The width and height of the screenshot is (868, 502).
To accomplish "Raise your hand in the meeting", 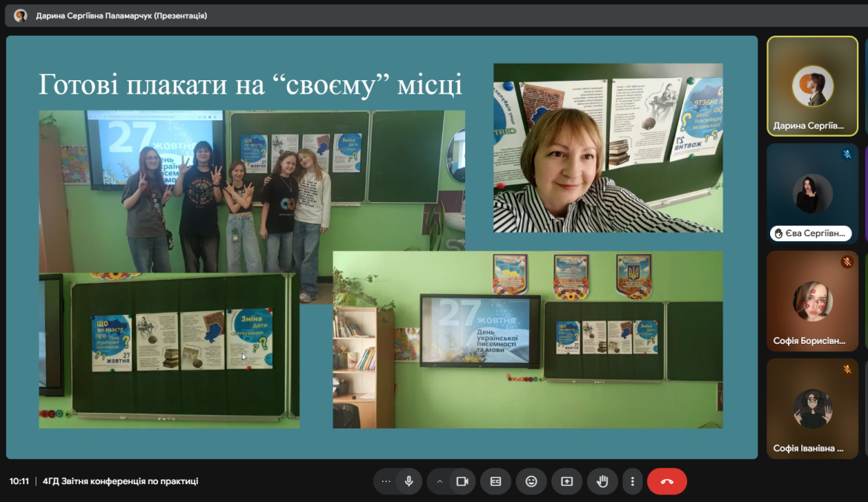I will coord(602,481).
